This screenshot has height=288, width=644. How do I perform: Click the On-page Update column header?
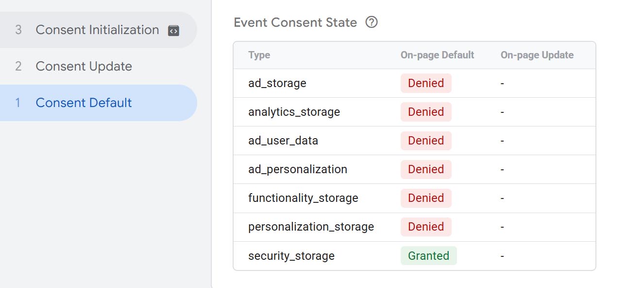point(537,55)
